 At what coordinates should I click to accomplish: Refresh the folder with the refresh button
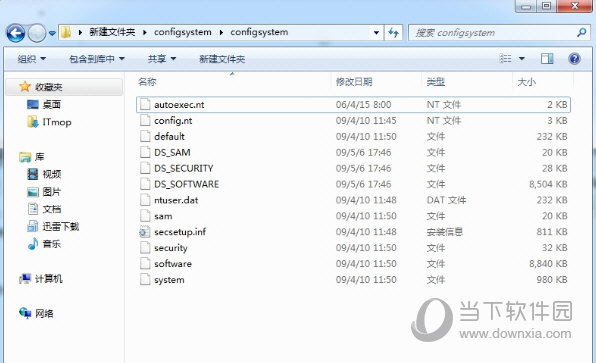pyautogui.click(x=393, y=33)
